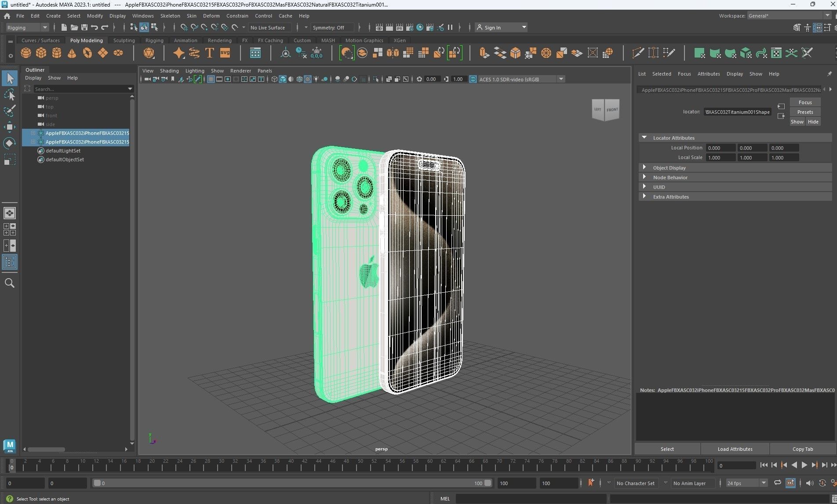Open the viewport Shading menu
This screenshot has height=504, width=837.
169,71
